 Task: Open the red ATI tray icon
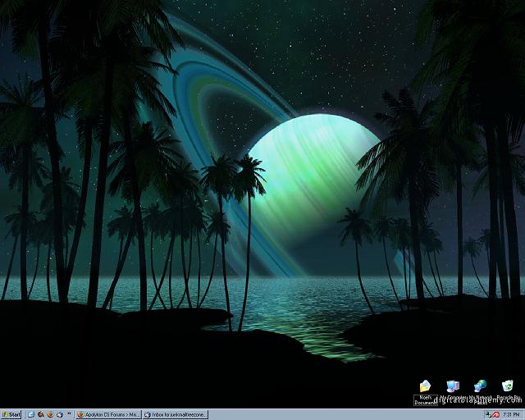(497, 415)
